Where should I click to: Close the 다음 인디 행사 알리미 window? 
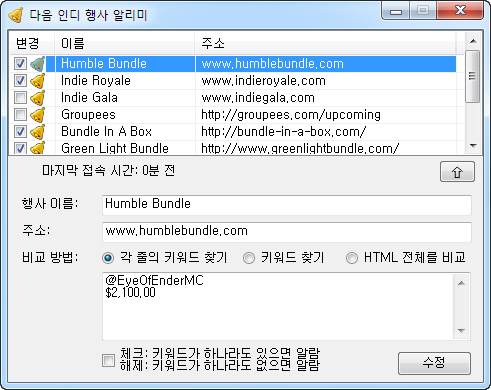[x=460, y=11]
